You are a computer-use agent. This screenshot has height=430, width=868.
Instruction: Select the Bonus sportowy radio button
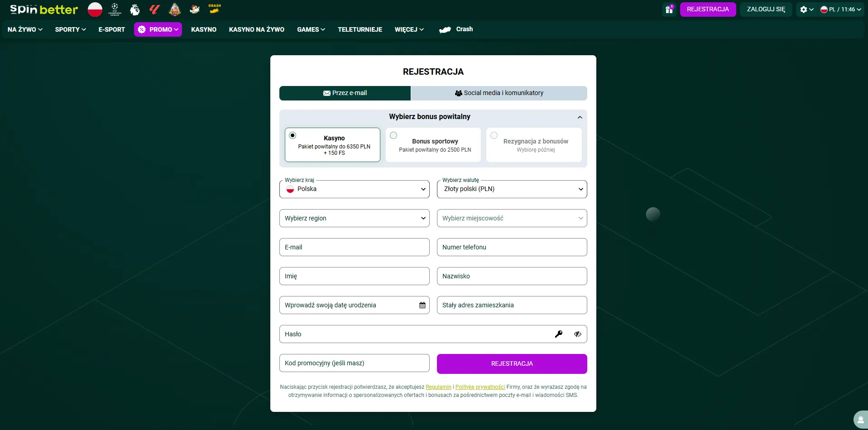tap(393, 135)
